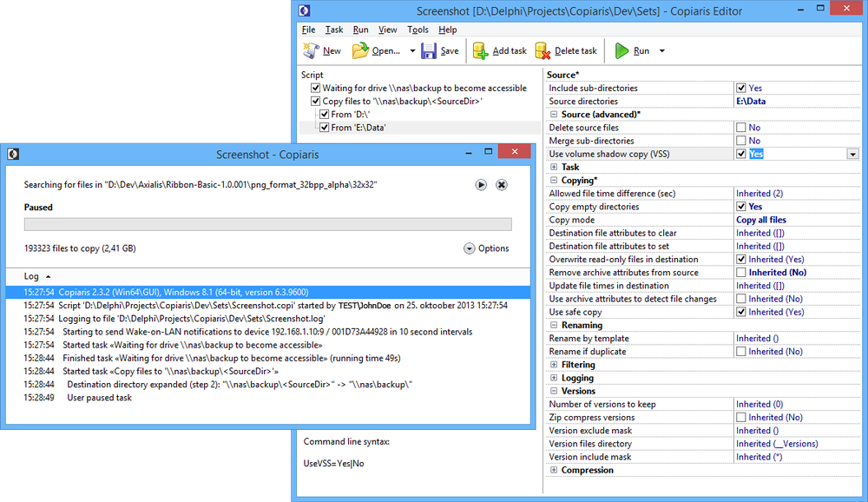This screenshot has width=868, height=502.
Task: Expand the Compression property section
Action: [554, 470]
